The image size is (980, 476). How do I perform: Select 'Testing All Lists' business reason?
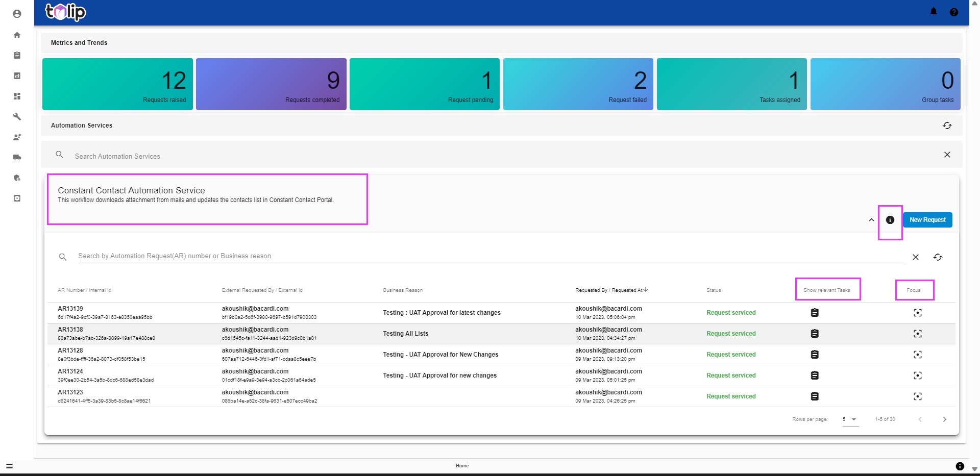406,334
